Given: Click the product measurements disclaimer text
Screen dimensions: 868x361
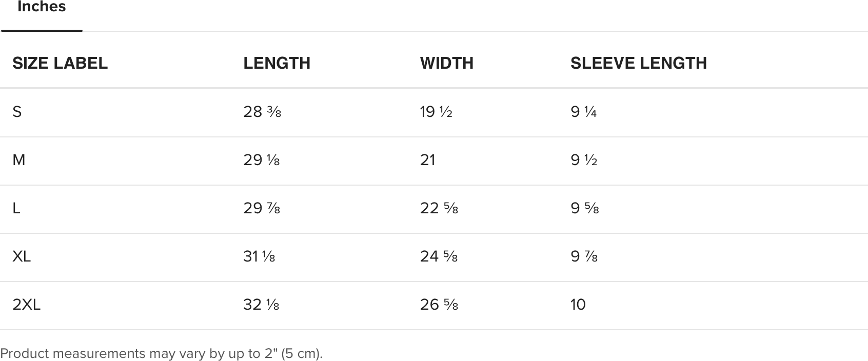Looking at the screenshot, I should coord(162,353).
